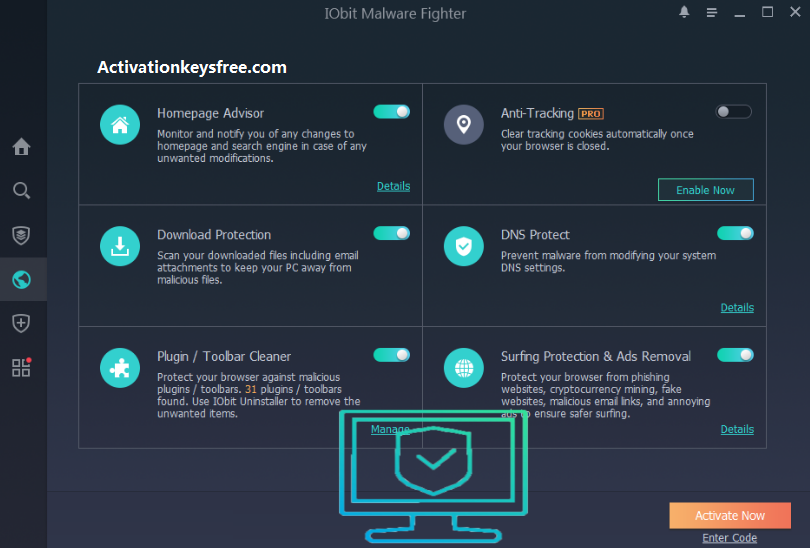Click the Plugin / Toolbar Cleaner puzzle icon
810x548 pixels.
(x=120, y=368)
